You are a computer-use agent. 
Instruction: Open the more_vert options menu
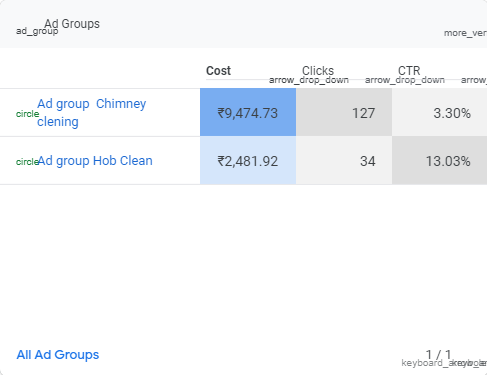(x=465, y=33)
